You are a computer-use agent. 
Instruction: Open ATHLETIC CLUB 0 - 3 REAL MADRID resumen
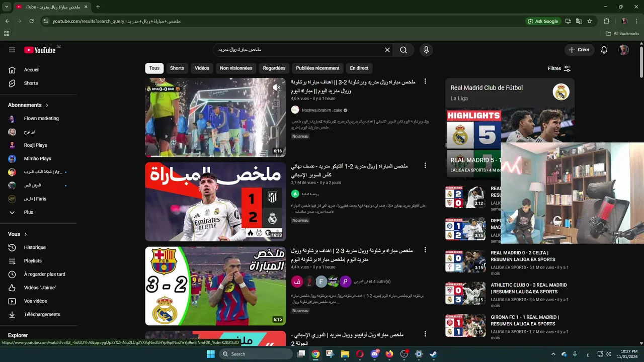[x=529, y=288]
